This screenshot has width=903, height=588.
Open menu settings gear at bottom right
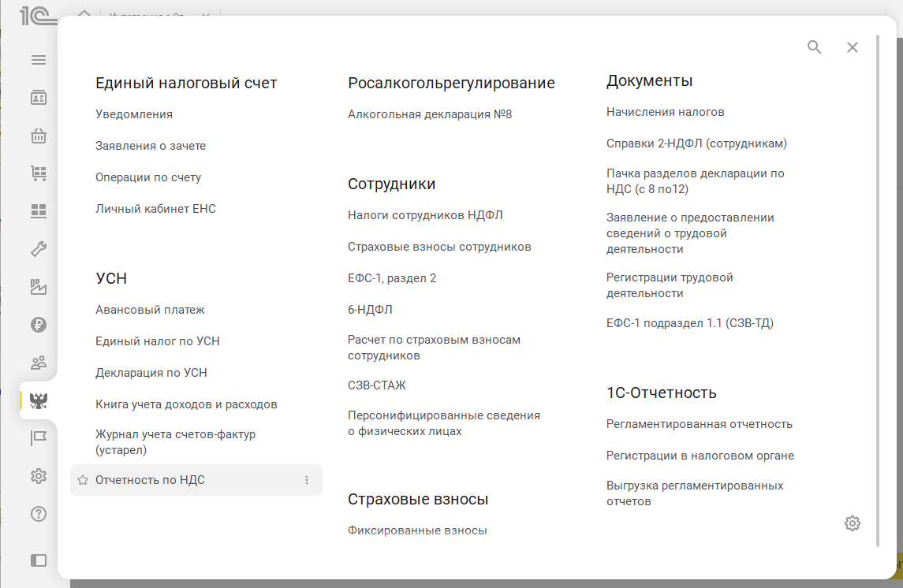852,523
